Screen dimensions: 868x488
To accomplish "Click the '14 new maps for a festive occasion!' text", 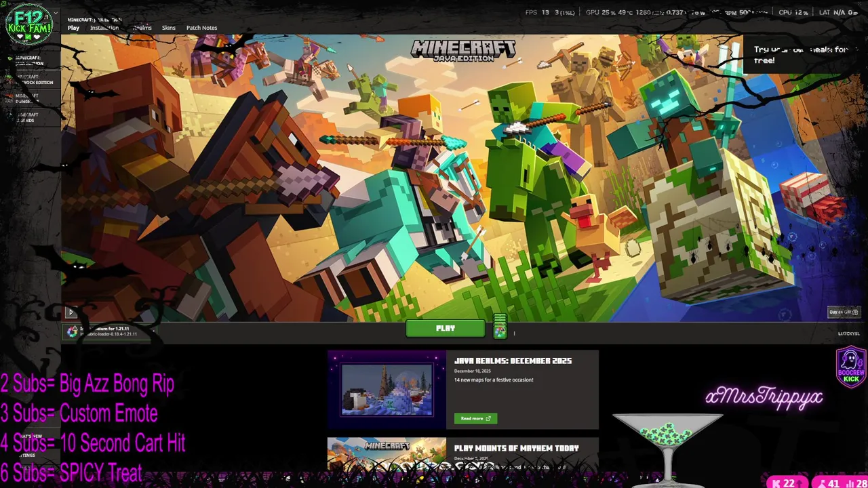I will [494, 380].
